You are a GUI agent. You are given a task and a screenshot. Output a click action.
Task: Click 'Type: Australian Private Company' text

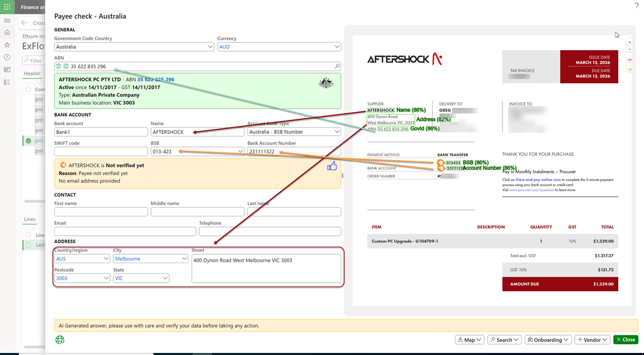(99, 95)
